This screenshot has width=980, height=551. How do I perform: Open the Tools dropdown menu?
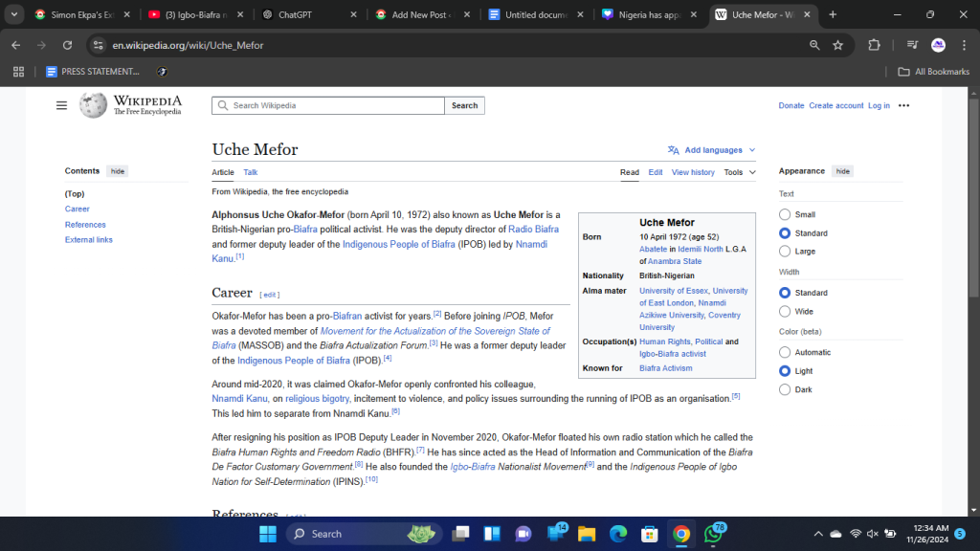pos(739,172)
